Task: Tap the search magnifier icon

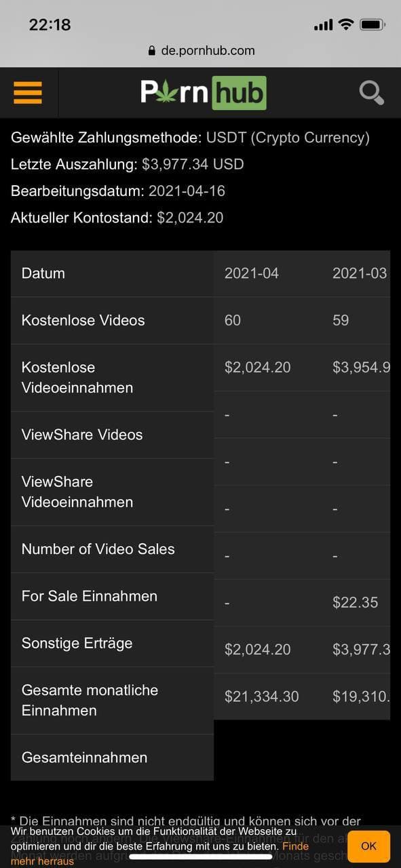Action: pos(372,92)
